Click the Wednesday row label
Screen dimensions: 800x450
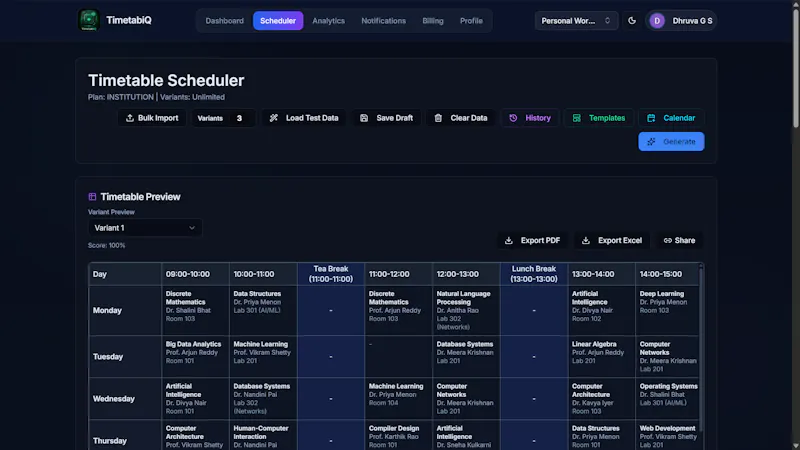(x=125, y=398)
